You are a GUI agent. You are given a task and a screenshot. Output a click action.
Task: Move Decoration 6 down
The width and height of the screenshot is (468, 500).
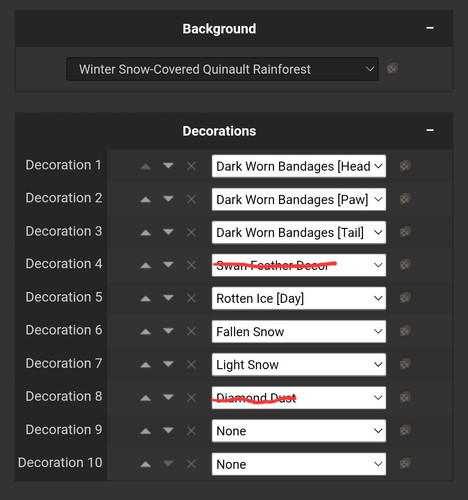coord(168,331)
